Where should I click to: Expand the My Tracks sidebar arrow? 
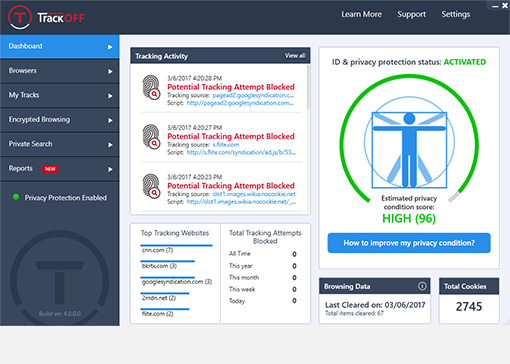pyautogui.click(x=110, y=96)
